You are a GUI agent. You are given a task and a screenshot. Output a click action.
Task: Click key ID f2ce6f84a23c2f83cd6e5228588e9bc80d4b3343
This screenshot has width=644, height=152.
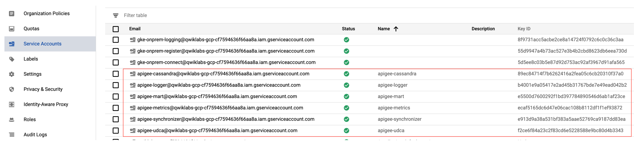coord(570,130)
